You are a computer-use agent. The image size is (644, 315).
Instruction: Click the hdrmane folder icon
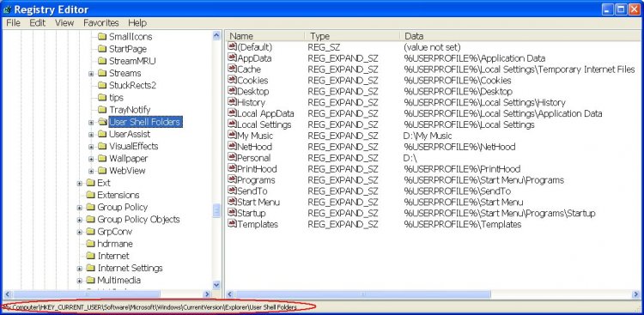(90, 244)
